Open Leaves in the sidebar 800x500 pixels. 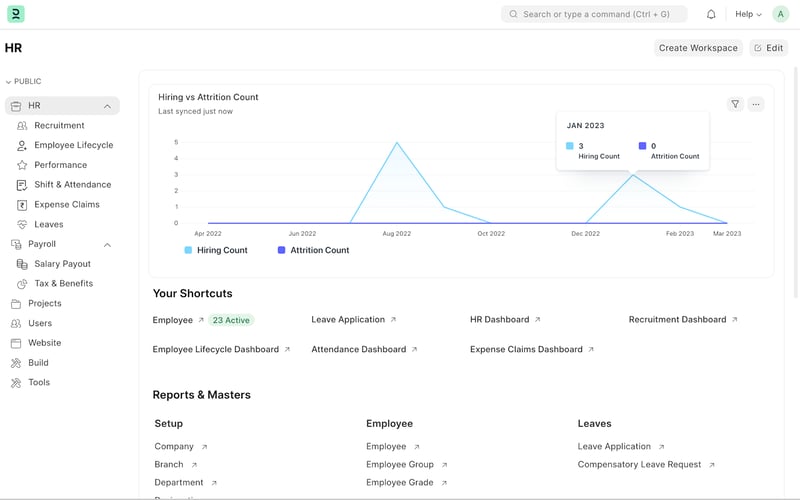pyautogui.click(x=48, y=224)
